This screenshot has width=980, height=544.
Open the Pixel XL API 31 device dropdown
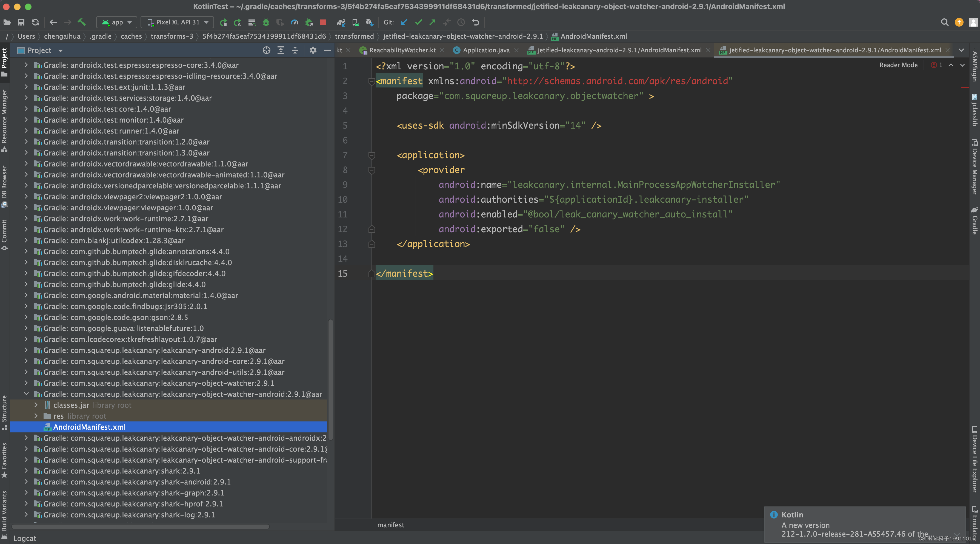click(177, 22)
